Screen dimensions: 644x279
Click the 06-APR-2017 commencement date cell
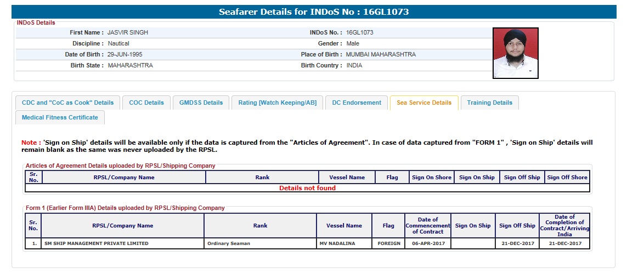coord(427,243)
